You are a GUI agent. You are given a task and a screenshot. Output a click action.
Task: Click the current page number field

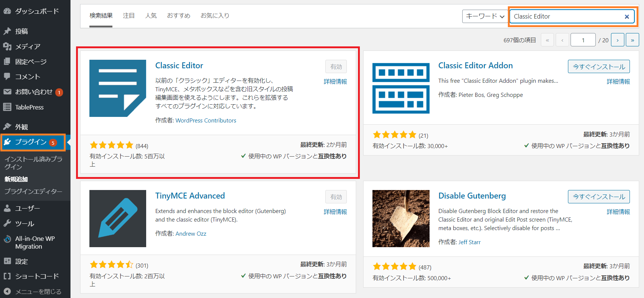coord(583,40)
